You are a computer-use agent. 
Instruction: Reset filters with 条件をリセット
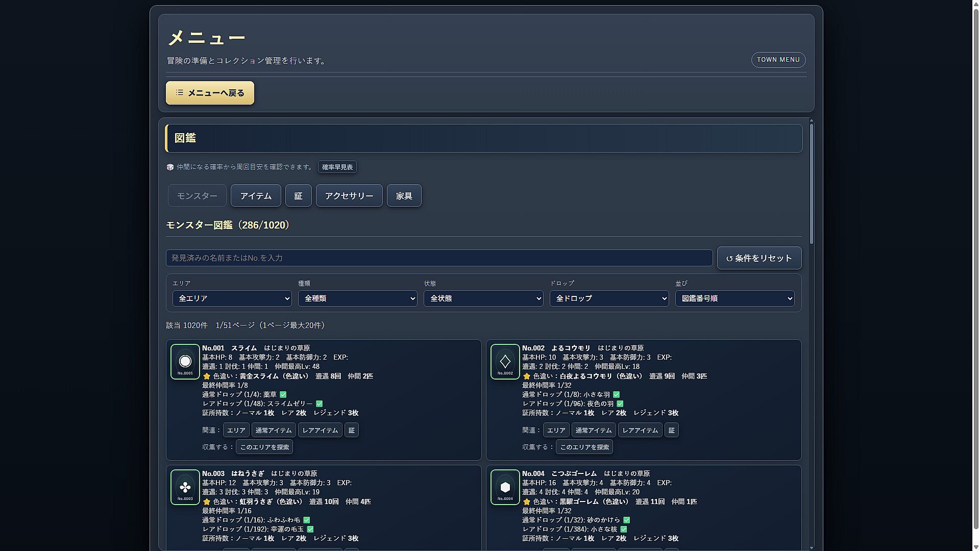coord(759,258)
